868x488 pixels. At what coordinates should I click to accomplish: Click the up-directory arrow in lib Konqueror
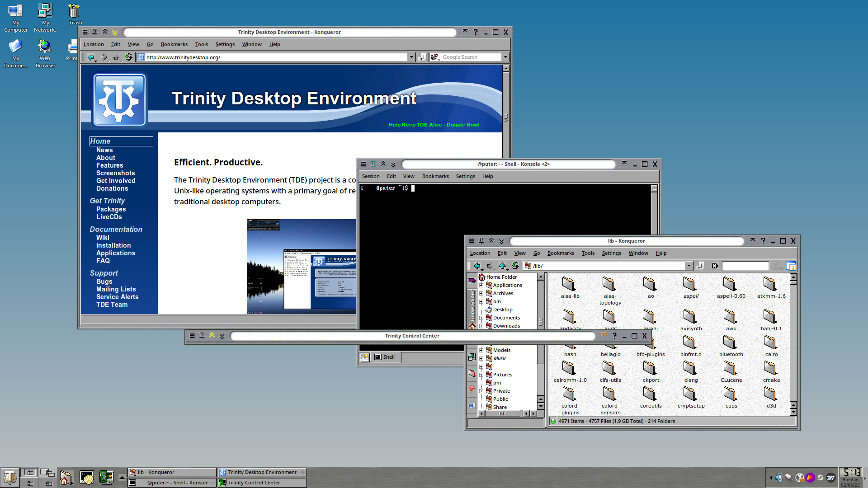502,266
